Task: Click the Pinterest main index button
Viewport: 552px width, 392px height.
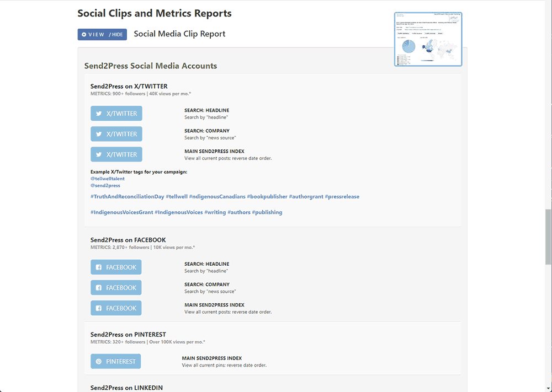Action: 115,362
